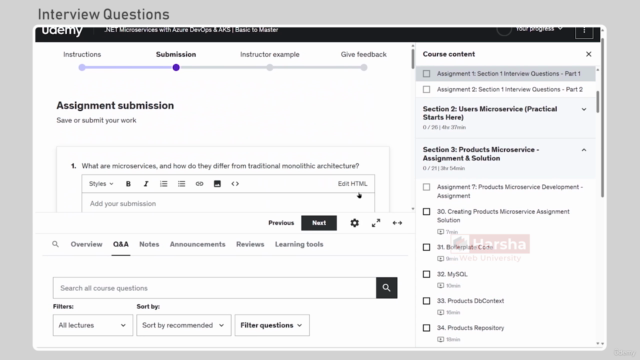
Task: Select the Q&A tab
Action: tap(121, 244)
